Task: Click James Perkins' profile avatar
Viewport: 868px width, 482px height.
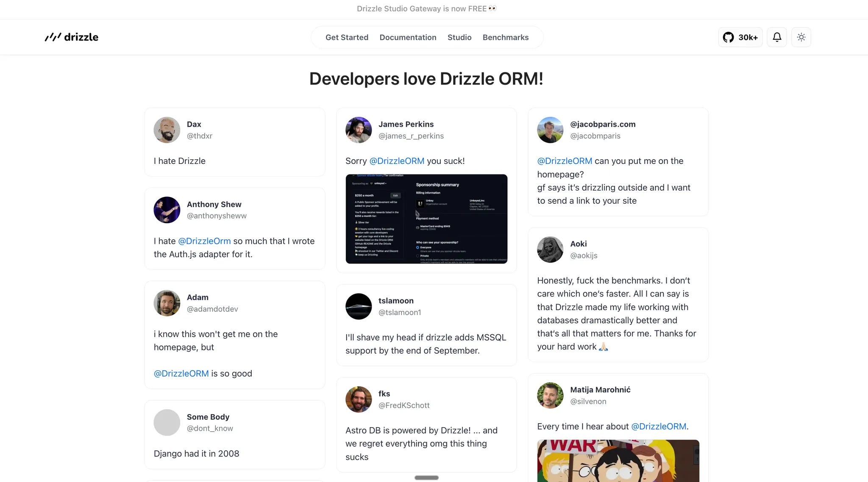Action: [359, 130]
